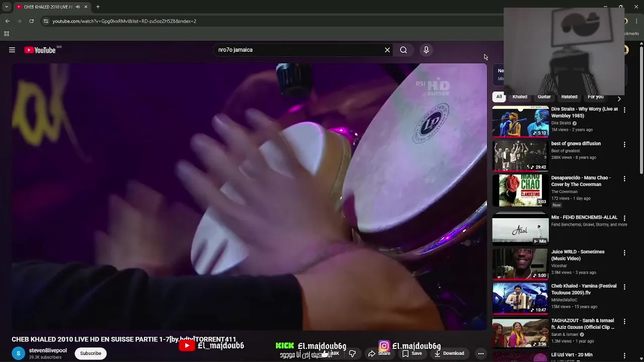Open Lil Uzi Vert - 20 Min title

(572, 355)
